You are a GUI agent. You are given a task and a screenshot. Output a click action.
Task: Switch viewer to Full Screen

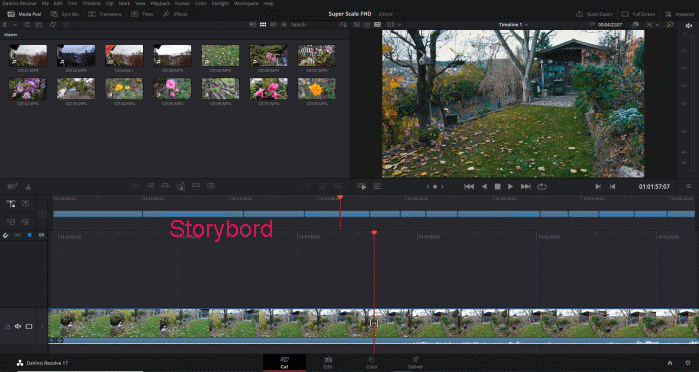(638, 14)
